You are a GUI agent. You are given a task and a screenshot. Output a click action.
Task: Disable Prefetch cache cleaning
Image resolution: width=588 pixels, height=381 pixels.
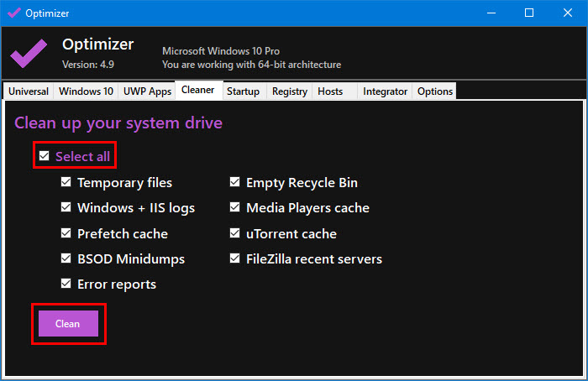tap(66, 234)
